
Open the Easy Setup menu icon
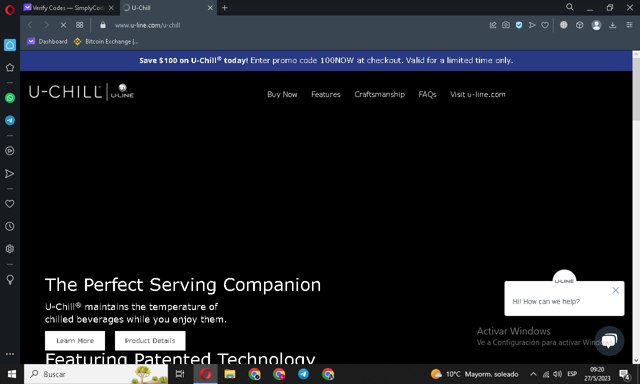(x=629, y=25)
